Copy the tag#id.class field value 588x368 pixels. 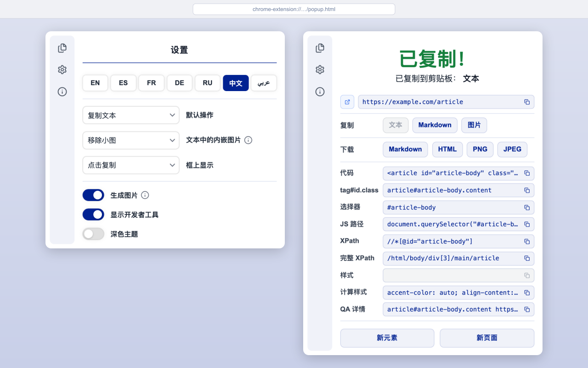(527, 190)
